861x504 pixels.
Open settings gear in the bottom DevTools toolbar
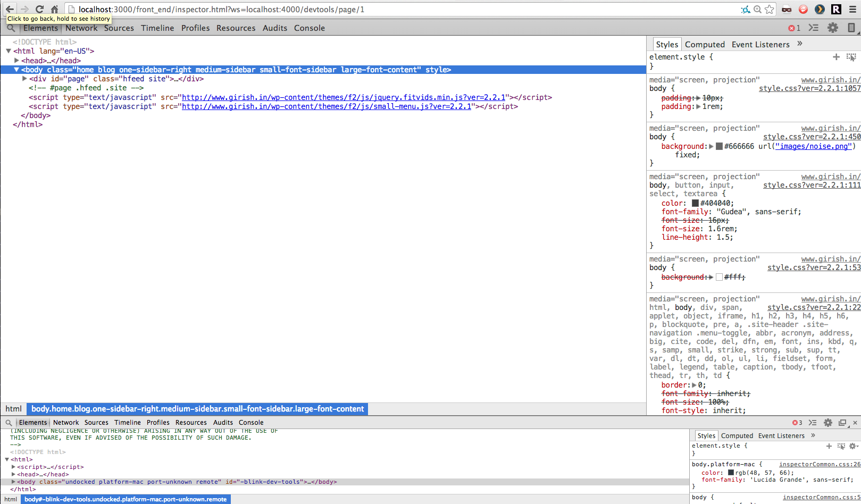click(828, 423)
